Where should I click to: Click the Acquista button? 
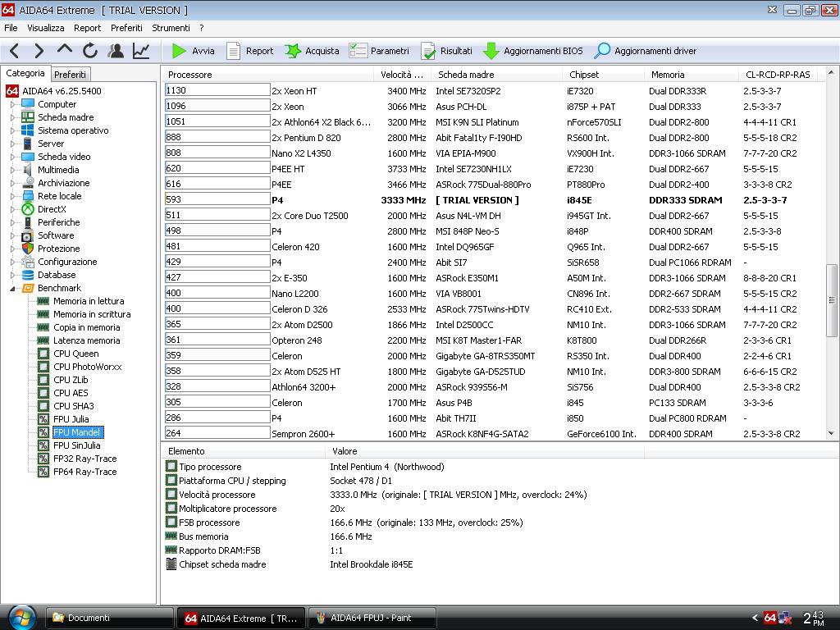(x=312, y=51)
